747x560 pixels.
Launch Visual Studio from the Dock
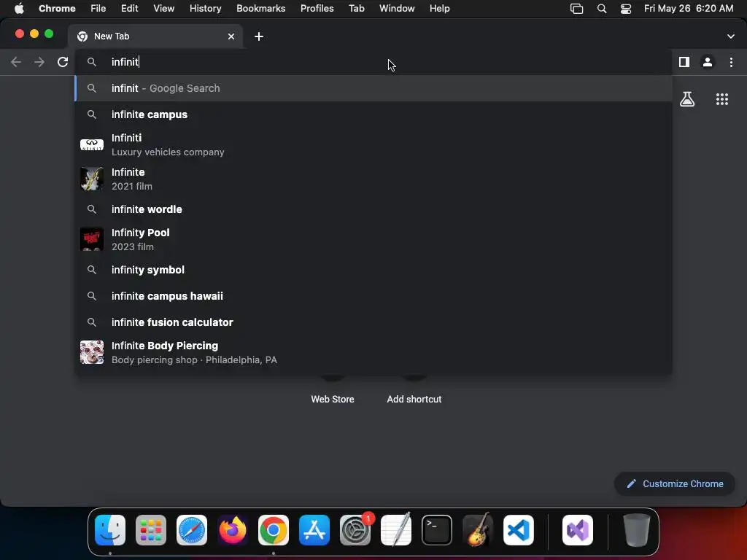pos(578,530)
